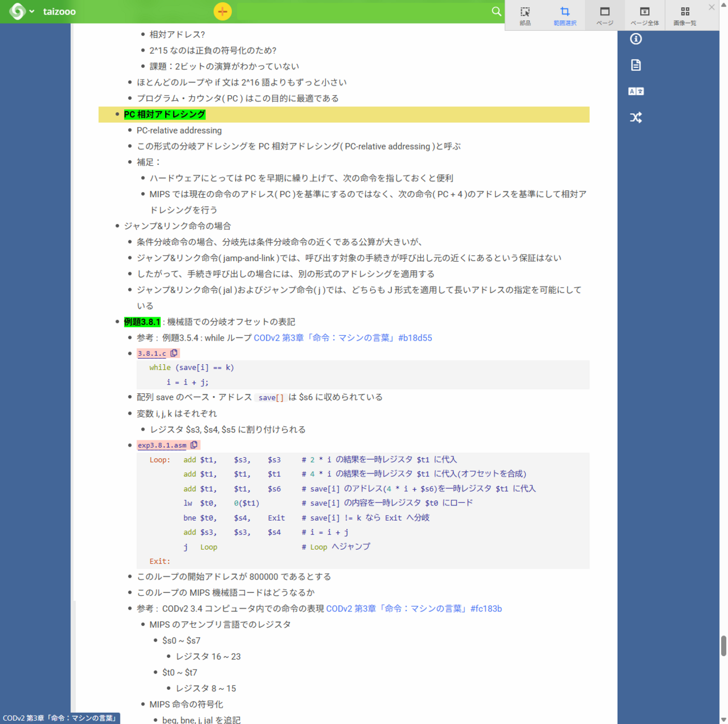Select the ページ capture option
728x724 pixels.
[x=605, y=16]
